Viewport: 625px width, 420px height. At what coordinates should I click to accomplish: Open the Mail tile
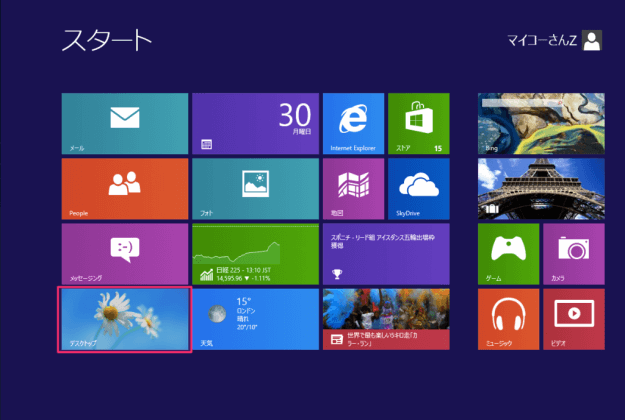125,123
